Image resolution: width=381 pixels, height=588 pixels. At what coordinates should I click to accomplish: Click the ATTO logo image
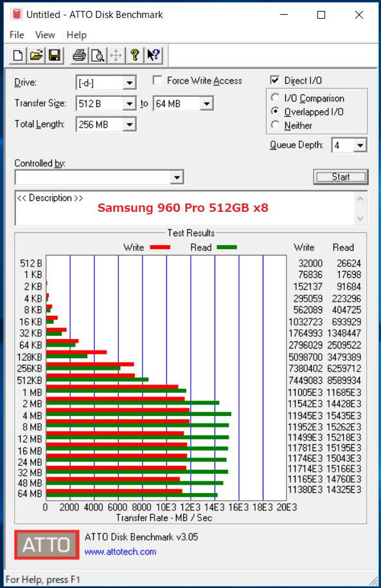[47, 544]
